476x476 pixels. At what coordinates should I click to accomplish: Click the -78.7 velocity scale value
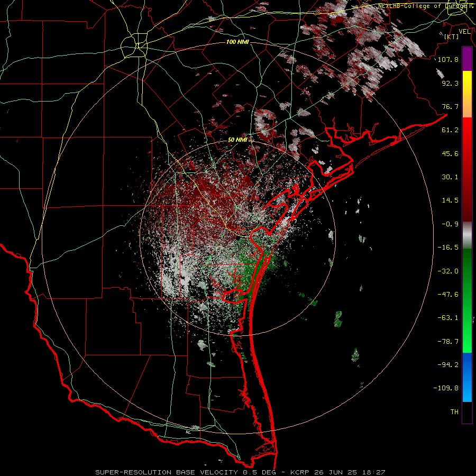coord(448,342)
